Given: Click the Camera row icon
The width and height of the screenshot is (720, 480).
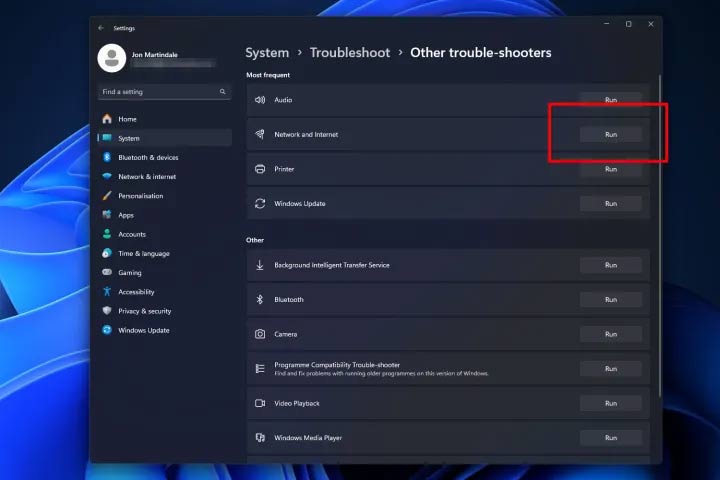Looking at the screenshot, I should [260, 334].
